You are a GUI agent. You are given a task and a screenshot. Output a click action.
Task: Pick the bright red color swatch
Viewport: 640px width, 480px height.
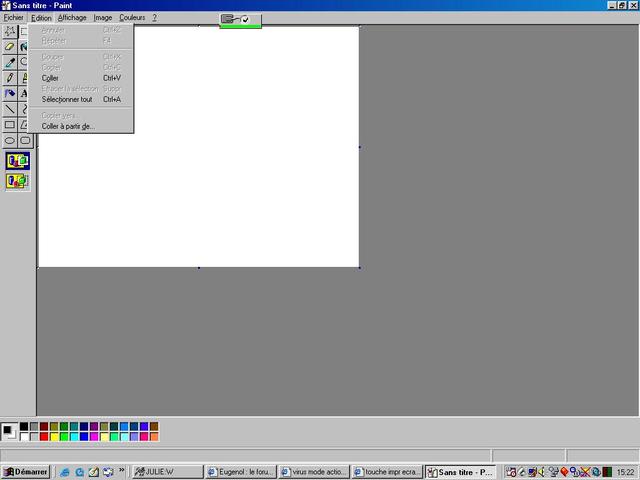[44, 437]
